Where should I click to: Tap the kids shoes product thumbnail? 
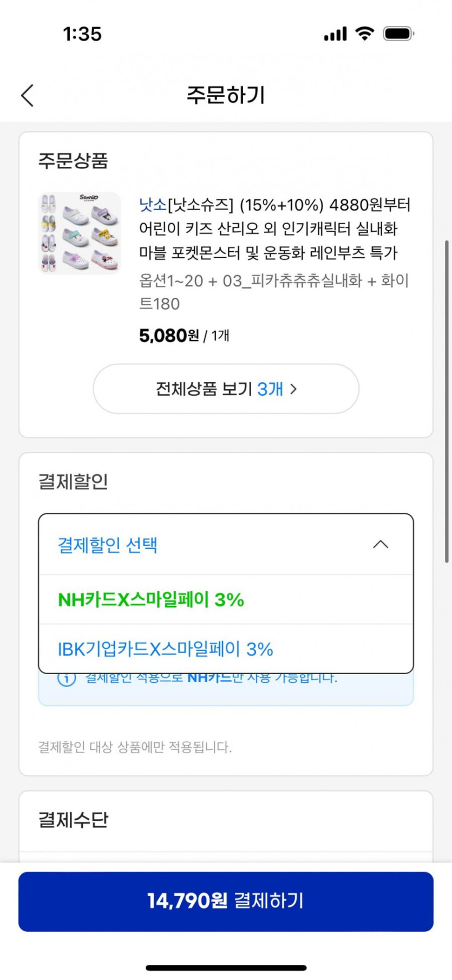click(x=80, y=233)
